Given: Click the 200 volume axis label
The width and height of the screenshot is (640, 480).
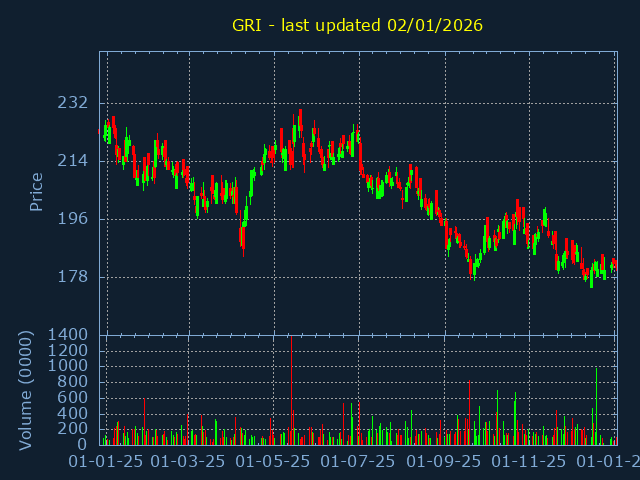Looking at the screenshot, I should pos(72,428).
